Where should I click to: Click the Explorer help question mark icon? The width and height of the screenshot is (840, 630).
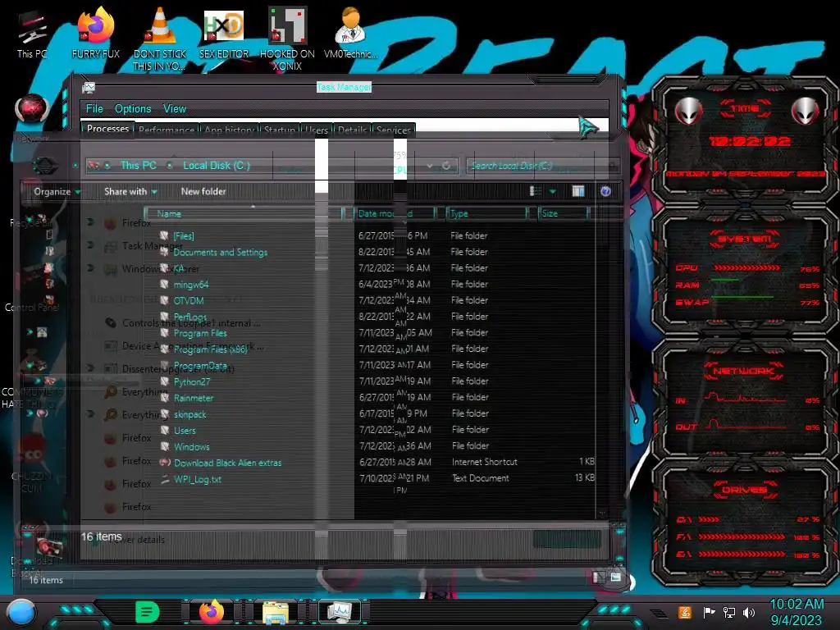pos(605,191)
